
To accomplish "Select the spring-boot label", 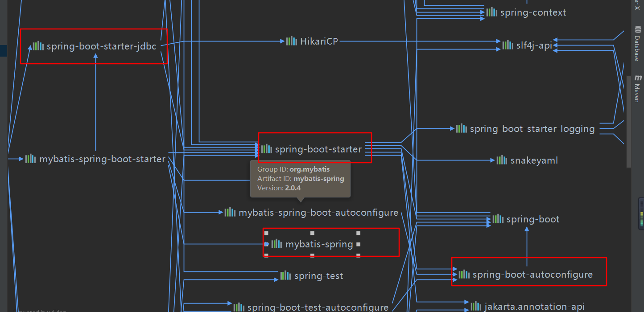I will pos(533,219).
